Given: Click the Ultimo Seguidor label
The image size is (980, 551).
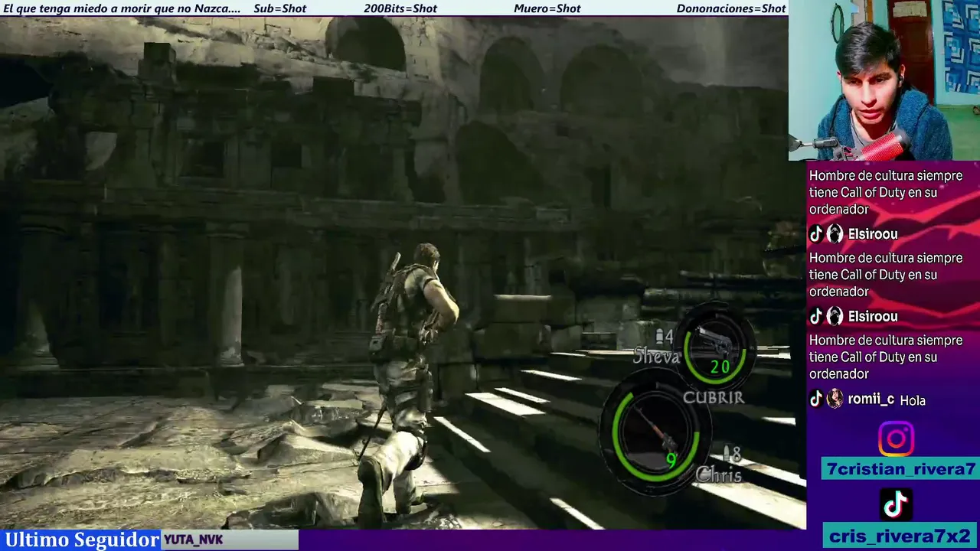Looking at the screenshot, I should (x=81, y=540).
